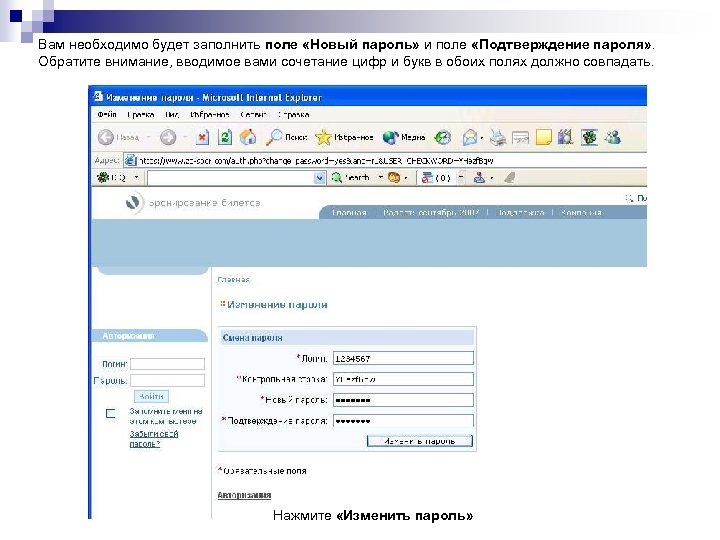This screenshot has width=720, height=540.
Task: Refresh the page with the green arrows icon
Action: coord(225,137)
